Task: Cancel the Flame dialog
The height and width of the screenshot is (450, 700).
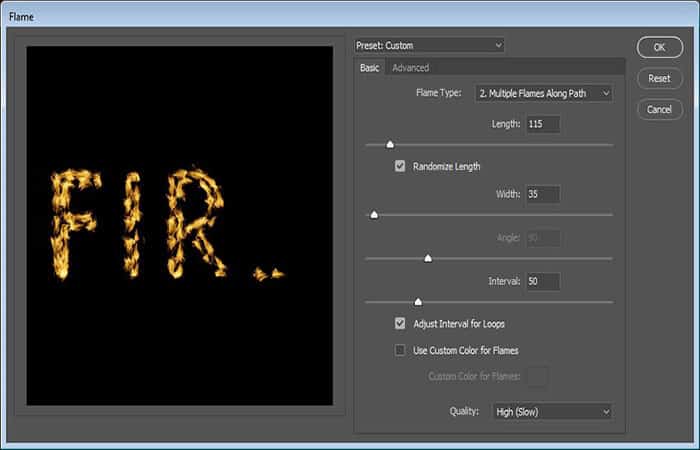Action: (659, 109)
